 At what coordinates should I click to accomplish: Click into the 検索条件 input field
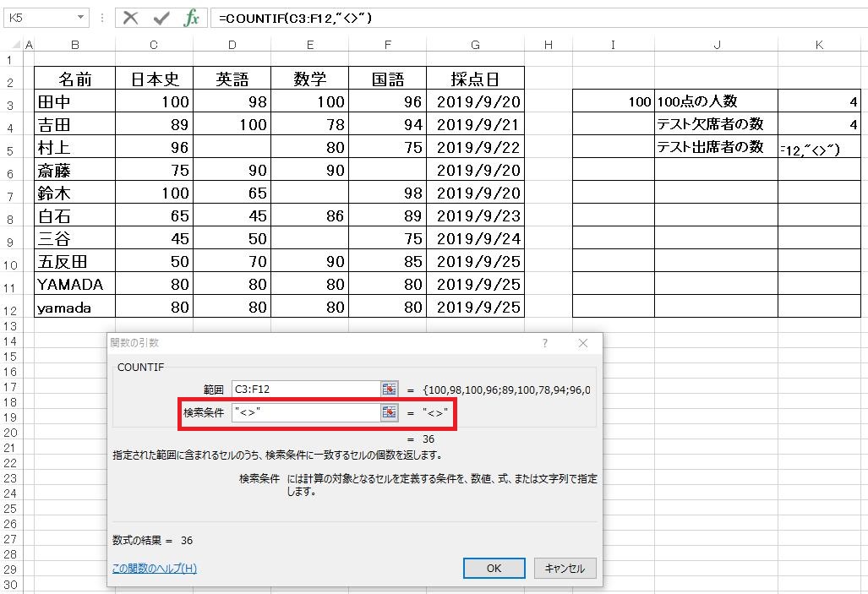[304, 412]
